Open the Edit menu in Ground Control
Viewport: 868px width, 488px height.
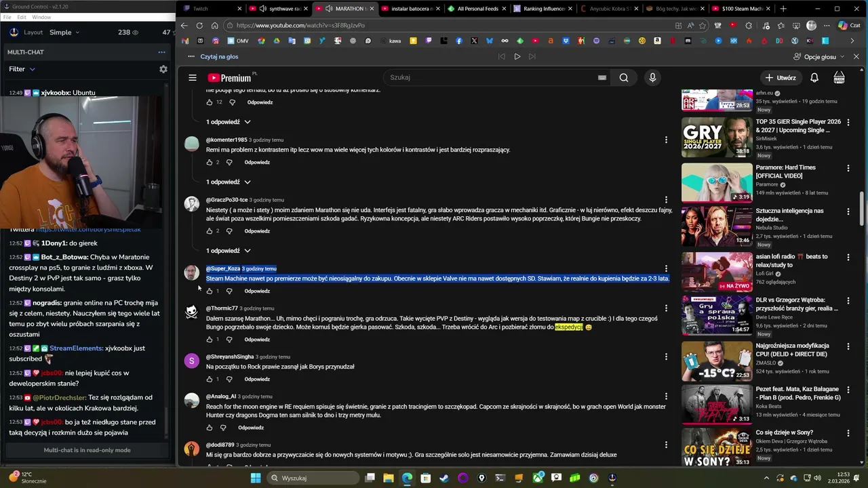coord(22,17)
